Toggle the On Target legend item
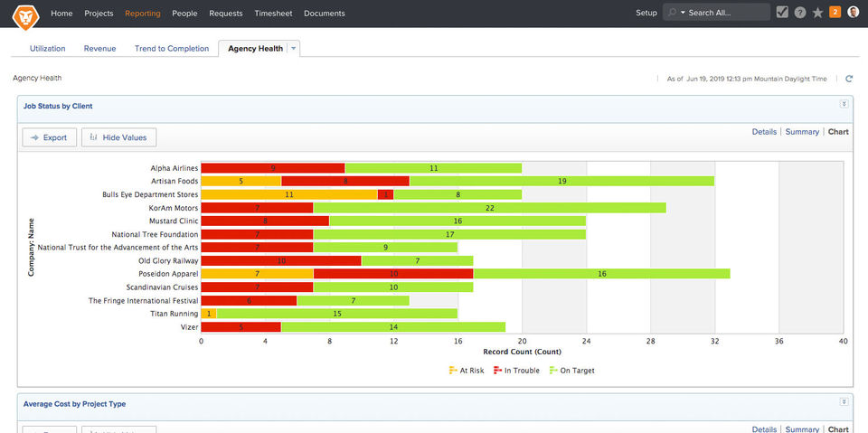The width and height of the screenshot is (868, 433). click(571, 371)
